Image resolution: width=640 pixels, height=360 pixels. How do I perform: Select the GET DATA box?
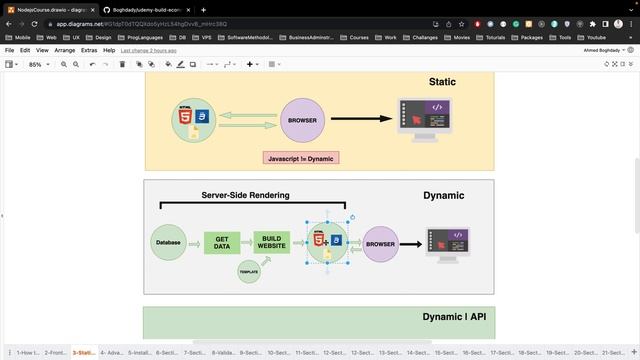pyautogui.click(x=222, y=243)
